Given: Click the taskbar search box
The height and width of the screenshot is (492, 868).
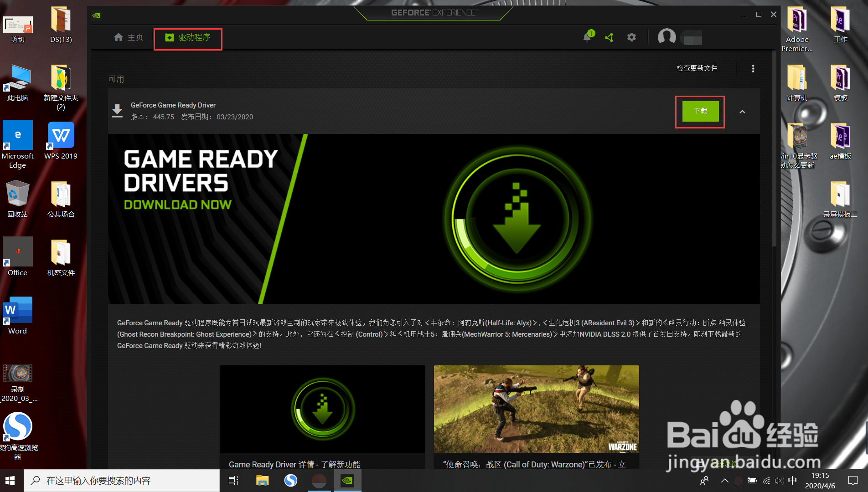Looking at the screenshot, I should (x=122, y=481).
